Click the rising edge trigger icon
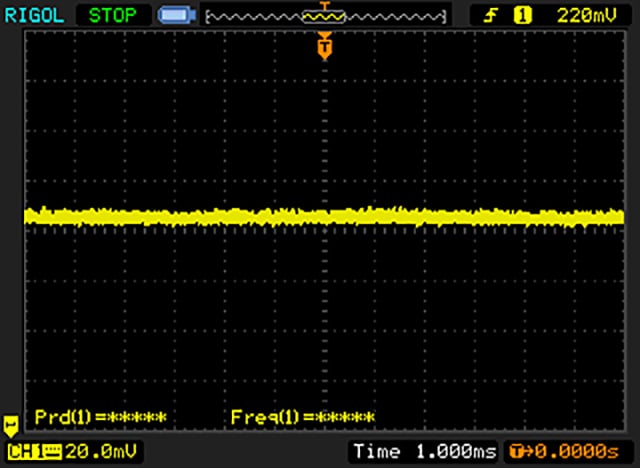This screenshot has width=640, height=468. coord(491,16)
